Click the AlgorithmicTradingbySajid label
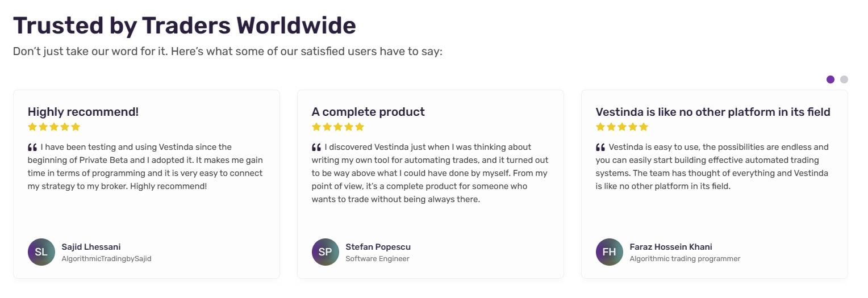The width and height of the screenshot is (868, 298). 106,259
